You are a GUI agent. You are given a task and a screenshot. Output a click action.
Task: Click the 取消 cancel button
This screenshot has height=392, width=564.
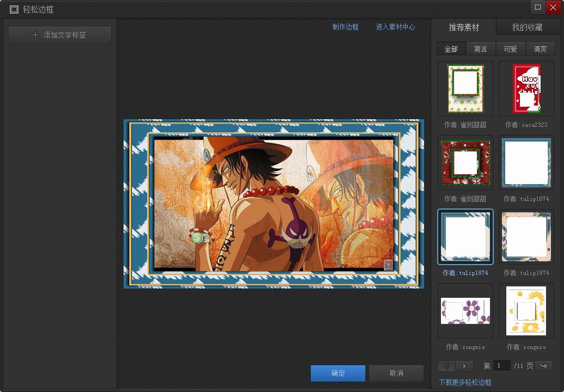[x=396, y=373]
